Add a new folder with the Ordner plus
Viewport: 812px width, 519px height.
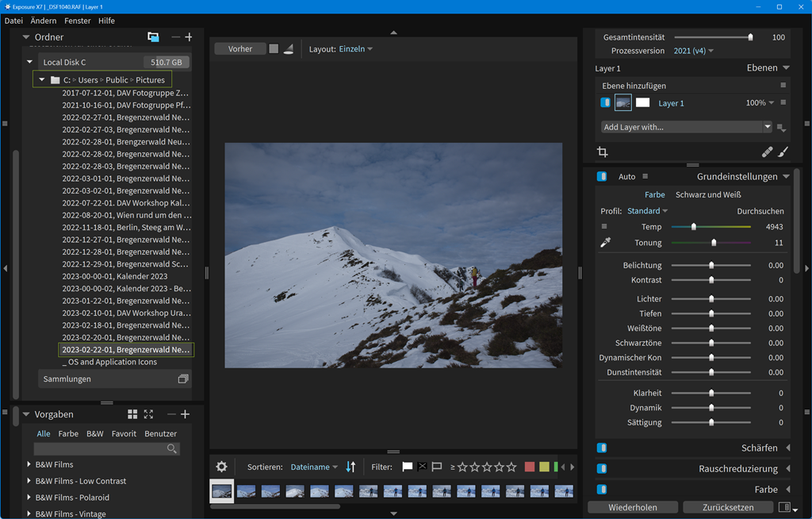click(x=189, y=37)
